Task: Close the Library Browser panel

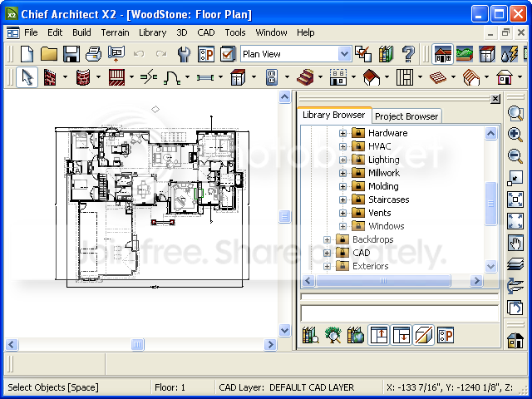Action: click(x=495, y=99)
